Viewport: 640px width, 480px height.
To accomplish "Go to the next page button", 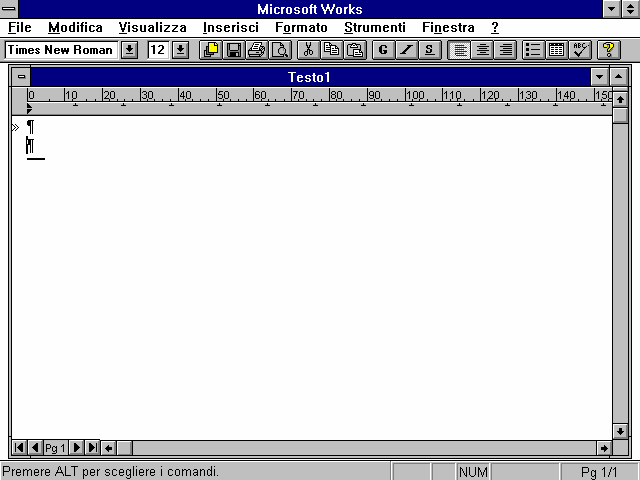I will click(x=77, y=448).
